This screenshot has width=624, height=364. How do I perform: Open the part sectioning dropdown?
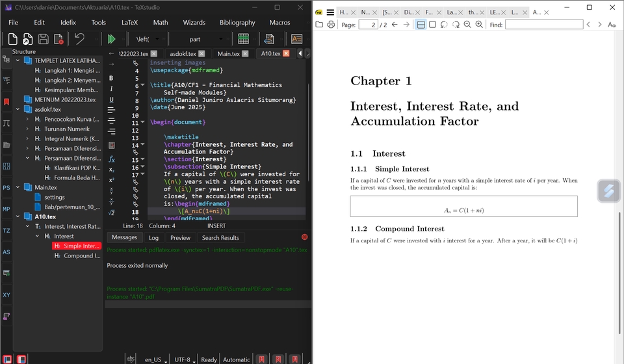[221, 39]
